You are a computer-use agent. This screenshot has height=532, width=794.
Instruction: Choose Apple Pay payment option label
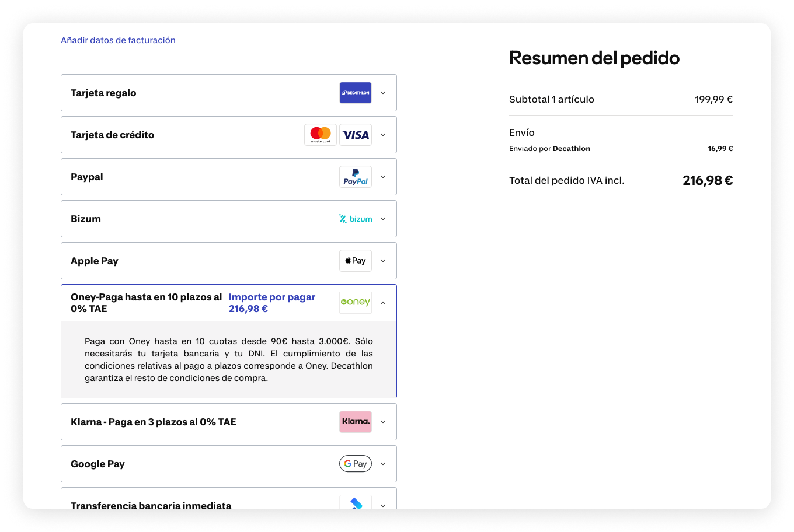(95, 261)
